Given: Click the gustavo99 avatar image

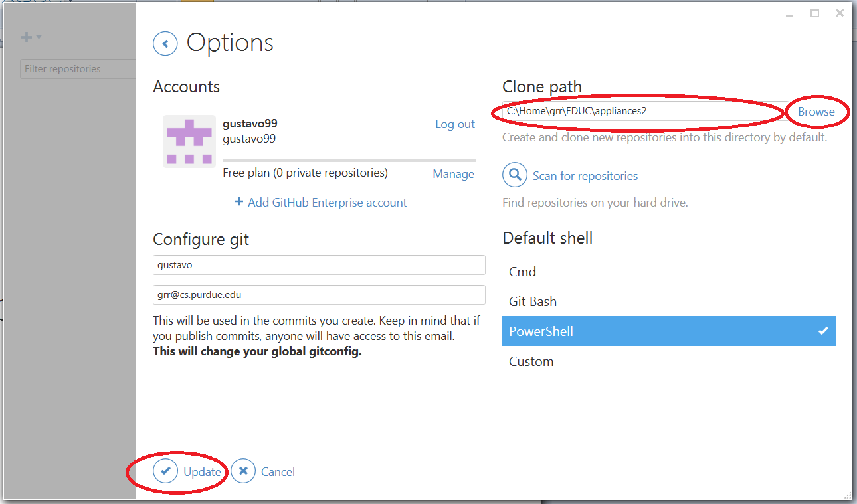Looking at the screenshot, I should 189,141.
